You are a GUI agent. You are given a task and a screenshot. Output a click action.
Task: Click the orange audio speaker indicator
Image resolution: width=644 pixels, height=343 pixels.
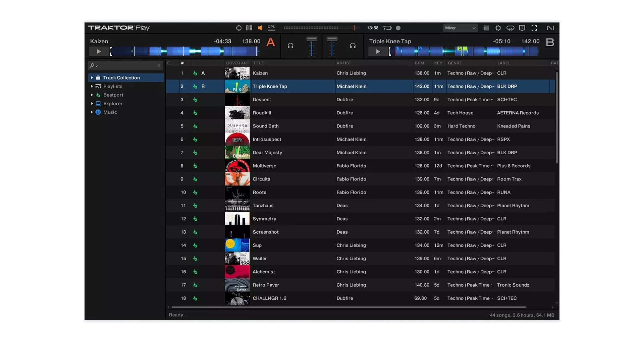[x=260, y=28]
